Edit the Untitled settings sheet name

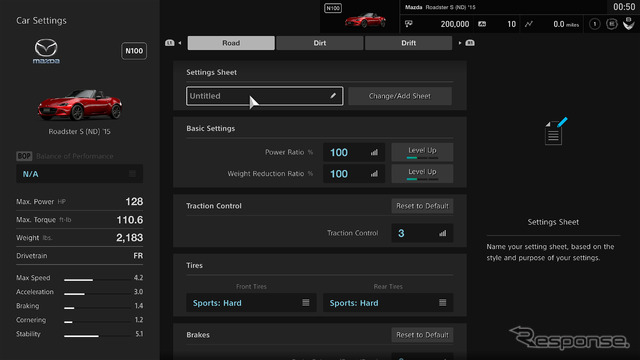tap(264, 96)
